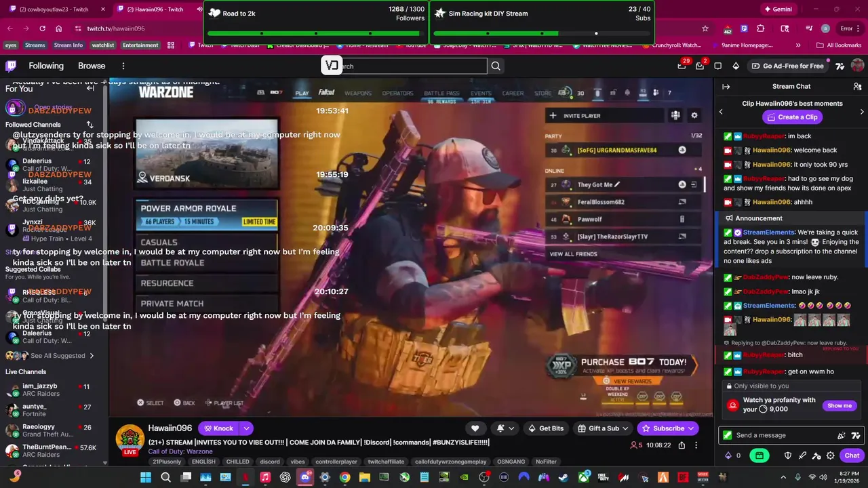
Task: Click the 7TV emote icon in message box
Action: [x=856, y=435]
